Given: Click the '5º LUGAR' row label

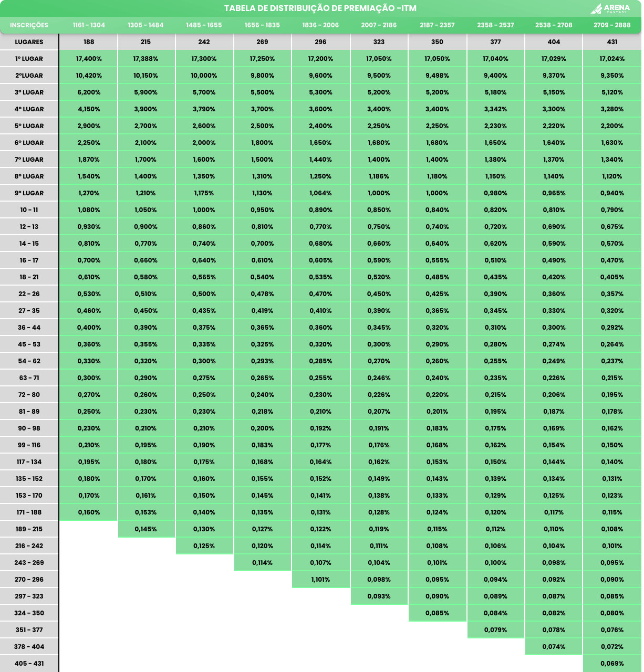Looking at the screenshot, I should [x=29, y=126].
